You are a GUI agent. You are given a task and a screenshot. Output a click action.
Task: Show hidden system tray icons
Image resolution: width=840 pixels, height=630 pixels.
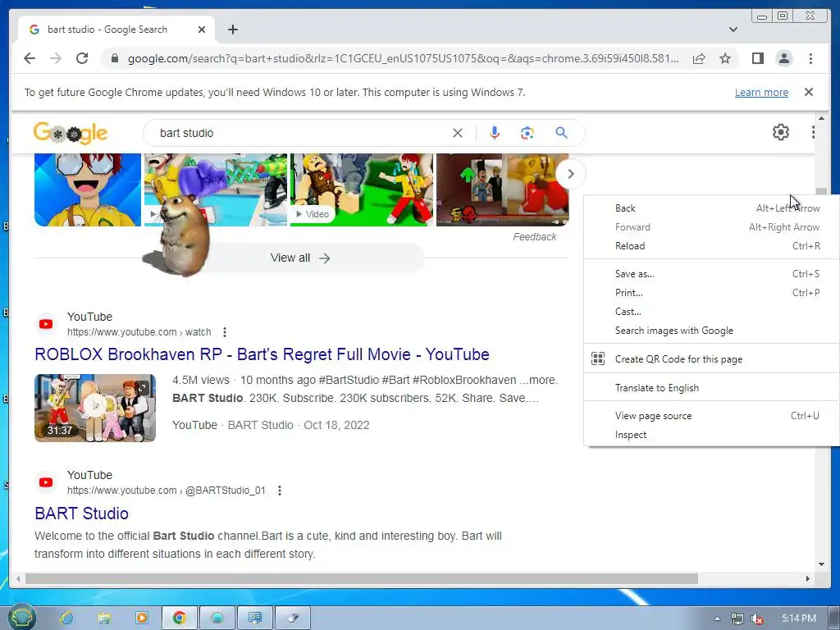click(717, 619)
